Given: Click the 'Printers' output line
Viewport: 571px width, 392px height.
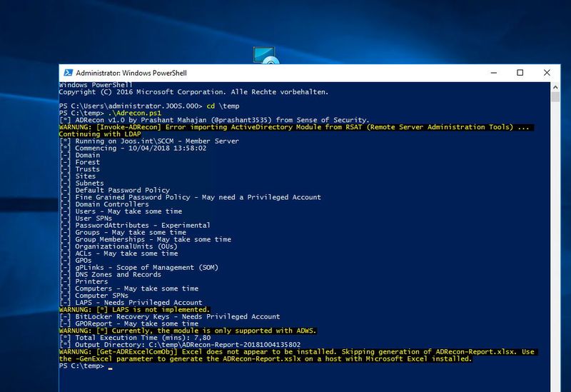Looking at the screenshot, I should click(x=84, y=281).
